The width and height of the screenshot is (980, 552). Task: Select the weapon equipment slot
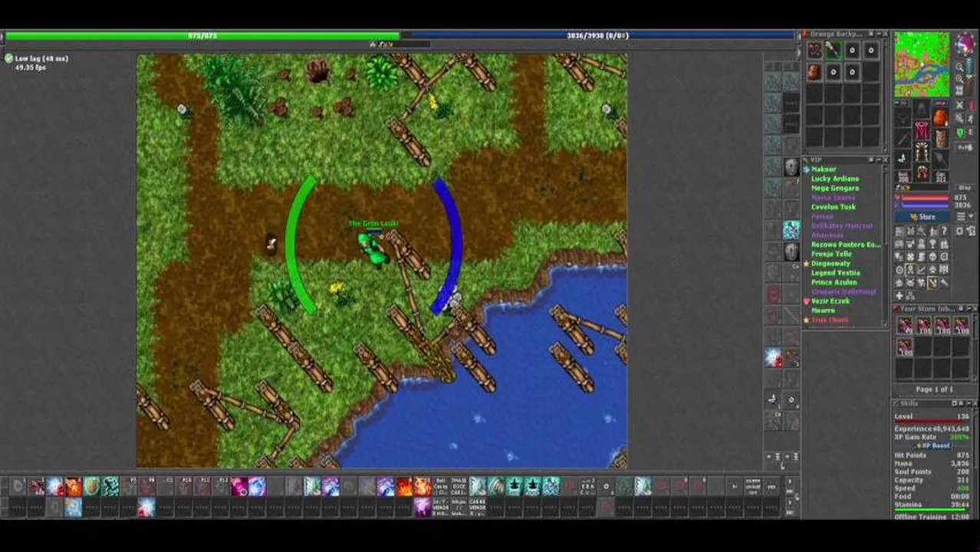coord(903,138)
